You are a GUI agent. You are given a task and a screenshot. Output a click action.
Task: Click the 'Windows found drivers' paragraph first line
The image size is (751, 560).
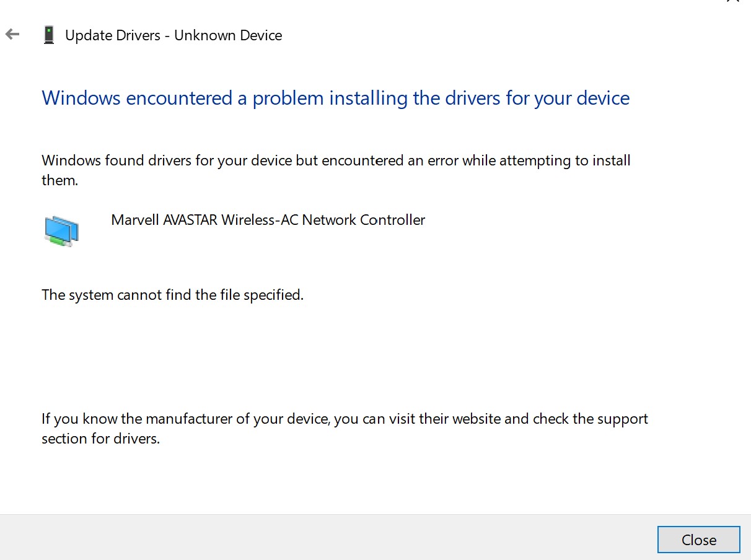coord(336,160)
